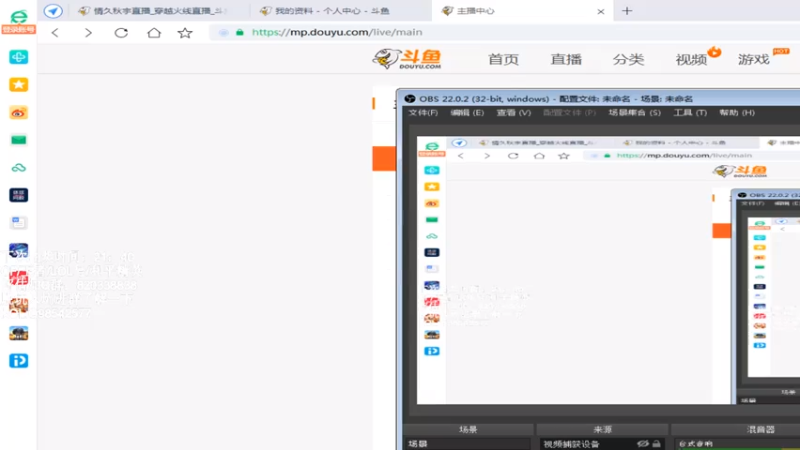Image resolution: width=800 pixels, height=450 pixels.
Task: Go forward with the browser forward arrow
Action: [x=88, y=33]
